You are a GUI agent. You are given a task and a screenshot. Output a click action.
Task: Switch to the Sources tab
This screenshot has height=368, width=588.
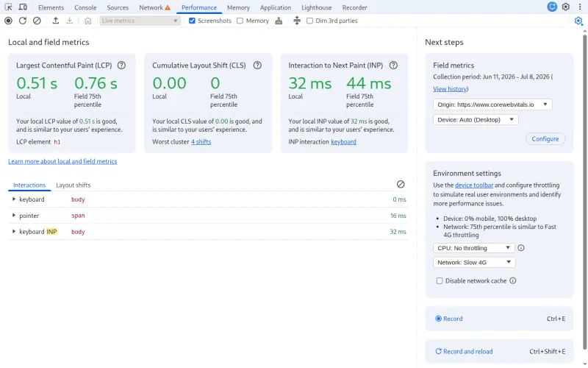click(x=118, y=7)
